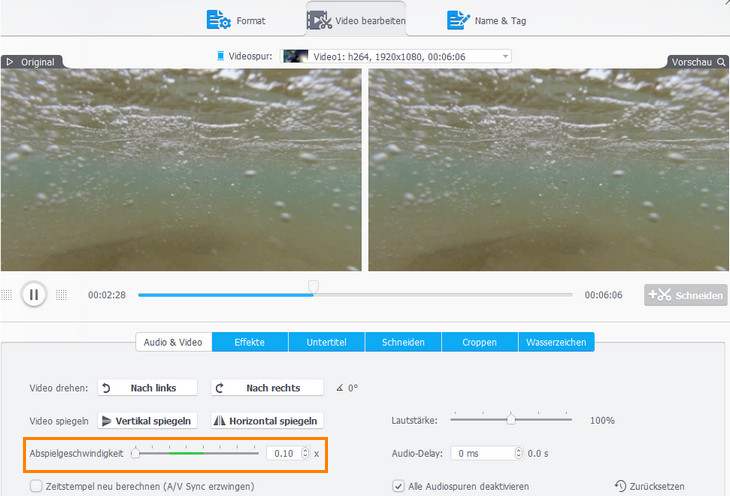
Task: Click the Audio-Delay stepper arrows
Action: [519, 453]
